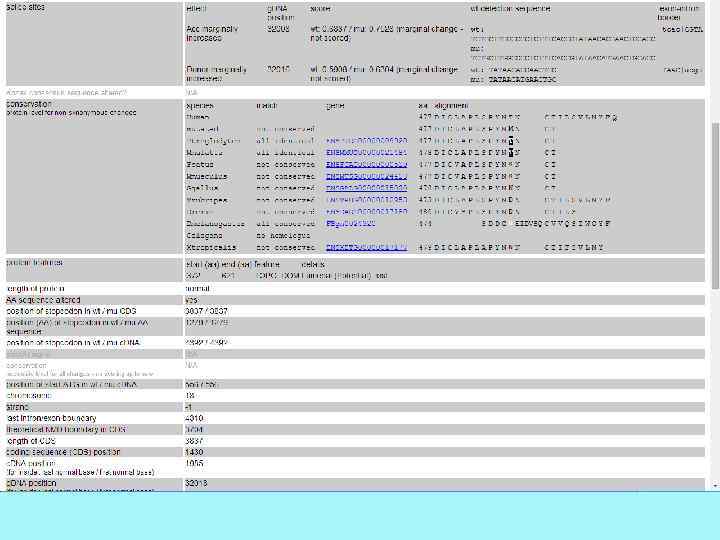Viewport: 720px width, 540px height.
Task: Open the Xtropicalis Ensembl gene link
Action: pos(366,248)
